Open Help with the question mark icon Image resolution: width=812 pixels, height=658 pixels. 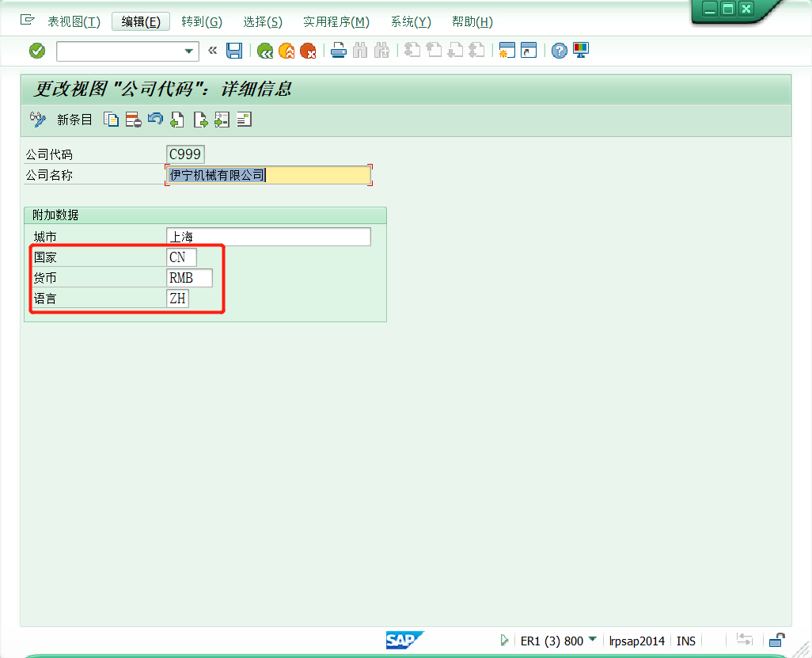coord(558,50)
